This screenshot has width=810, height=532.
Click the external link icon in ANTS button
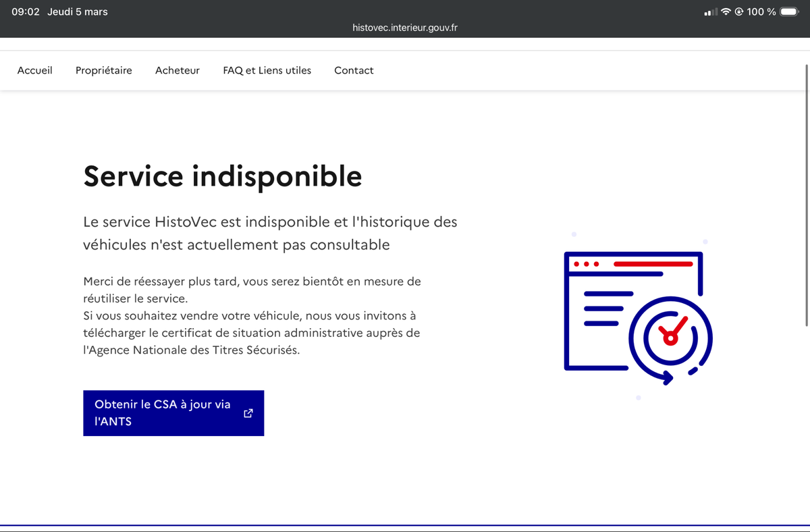tap(248, 413)
